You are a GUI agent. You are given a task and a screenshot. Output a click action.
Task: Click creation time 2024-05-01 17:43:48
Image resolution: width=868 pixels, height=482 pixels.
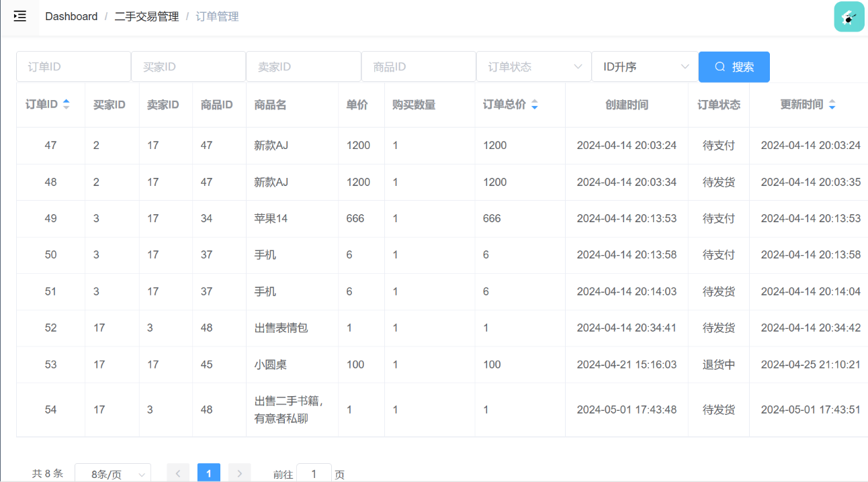click(627, 409)
